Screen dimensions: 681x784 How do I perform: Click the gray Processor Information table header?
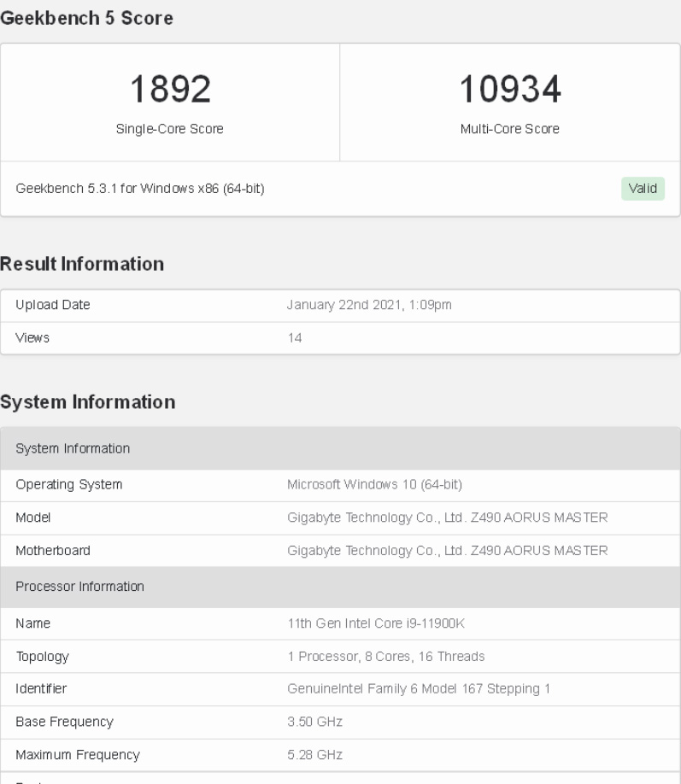(340, 587)
